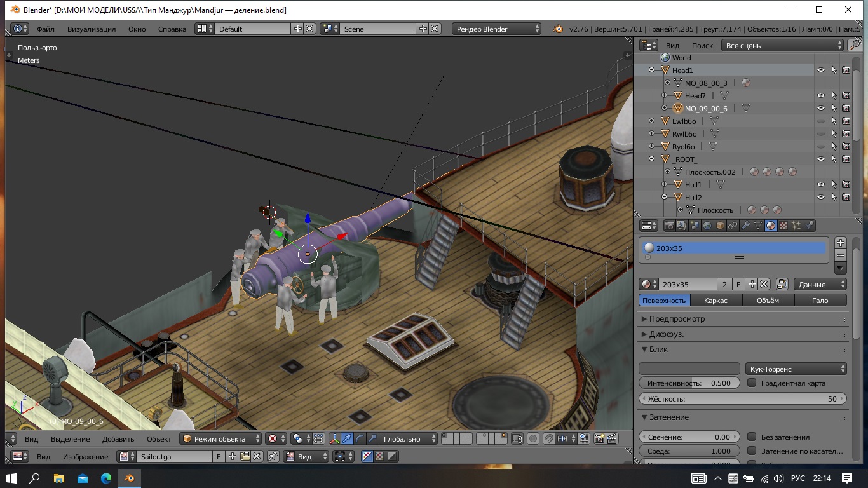Image resolution: width=868 pixels, height=488 pixels.
Task: Open the Particles properties tab
Action: point(797,226)
